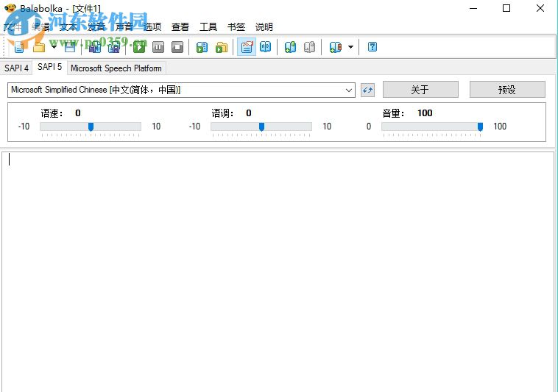Expand the bookmarks dropdown arrow
Viewport: 558px width, 392px height.
click(x=351, y=47)
